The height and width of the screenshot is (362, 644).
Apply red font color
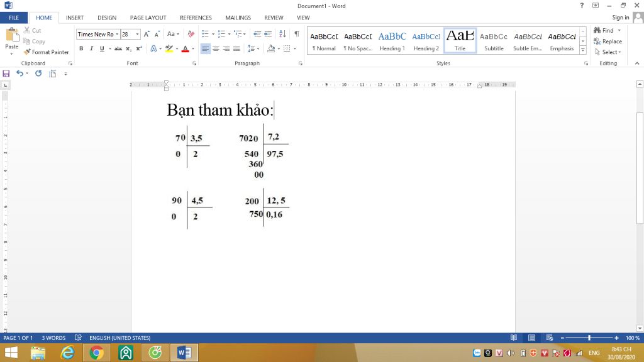point(186,48)
